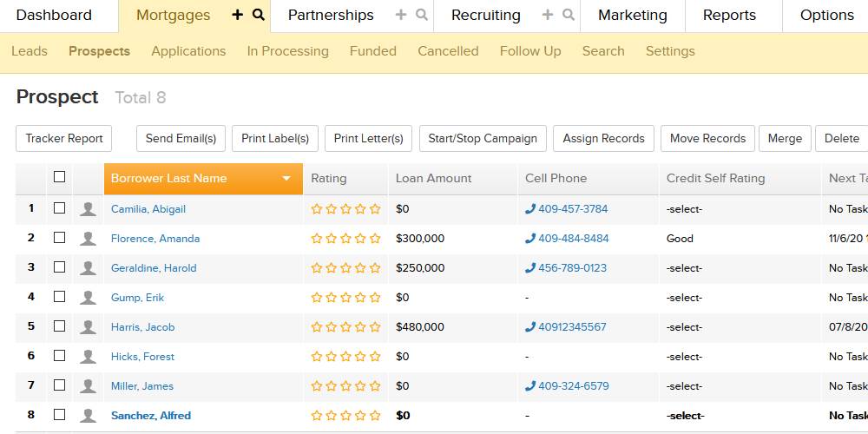Click the person icon for Sanchez, Alfred

click(88, 416)
